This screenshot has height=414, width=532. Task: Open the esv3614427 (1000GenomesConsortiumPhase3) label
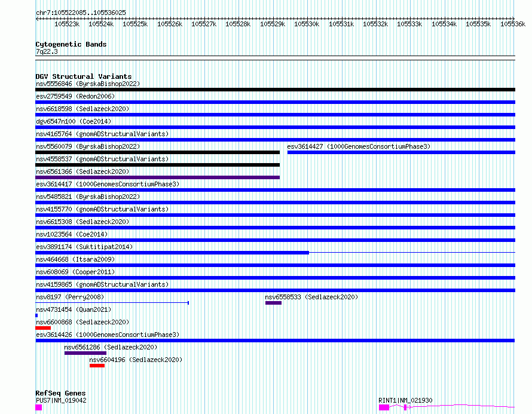click(x=358, y=146)
